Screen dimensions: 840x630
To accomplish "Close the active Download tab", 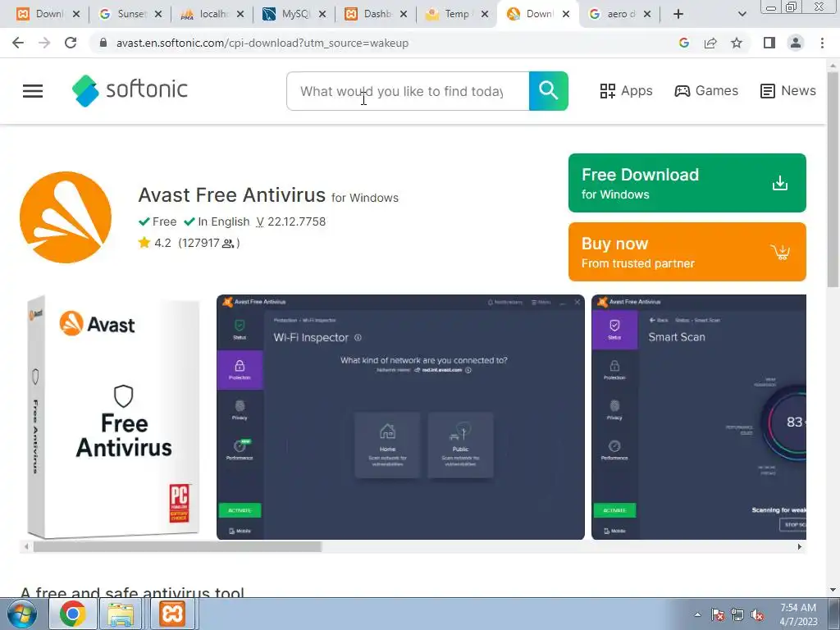I will pyautogui.click(x=566, y=15).
